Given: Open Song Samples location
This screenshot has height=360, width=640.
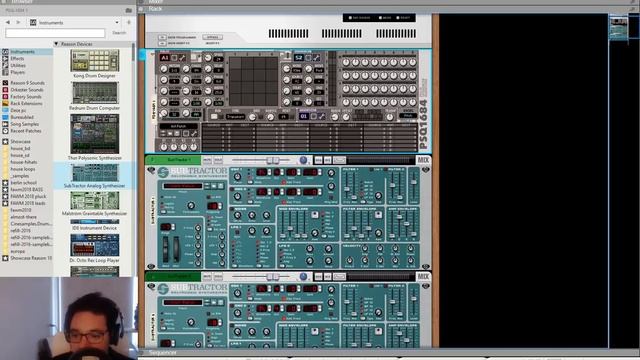Looking at the screenshot, I should pyautogui.click(x=24, y=124).
